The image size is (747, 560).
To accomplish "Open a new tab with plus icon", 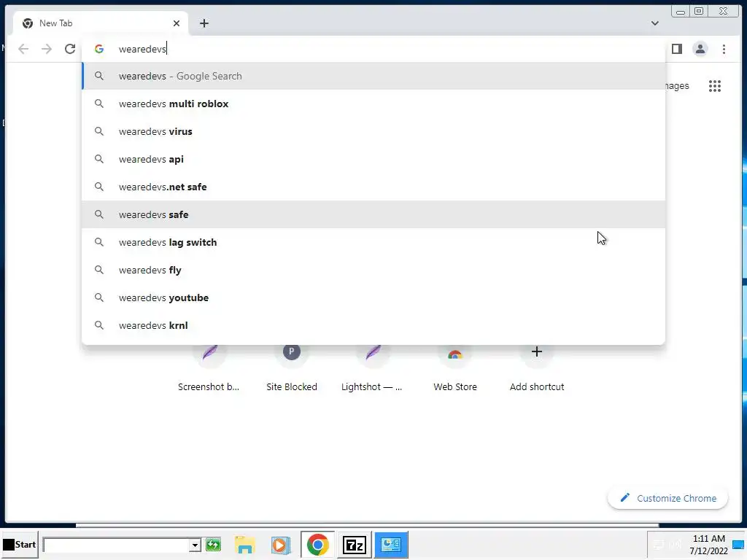I will click(204, 23).
